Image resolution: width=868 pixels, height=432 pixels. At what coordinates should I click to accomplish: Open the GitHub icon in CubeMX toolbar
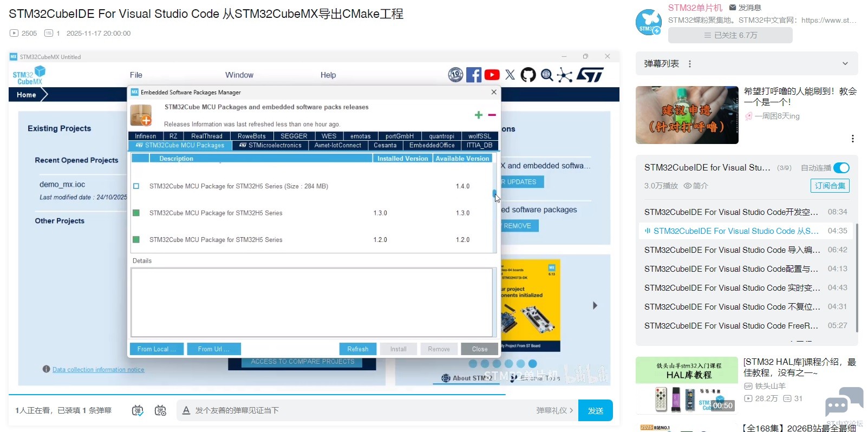528,75
